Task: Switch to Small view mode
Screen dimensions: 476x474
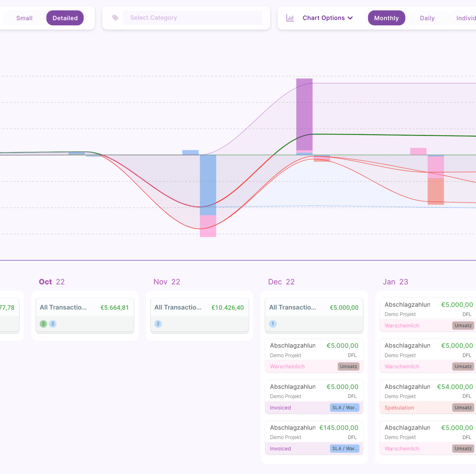Action: tap(24, 18)
